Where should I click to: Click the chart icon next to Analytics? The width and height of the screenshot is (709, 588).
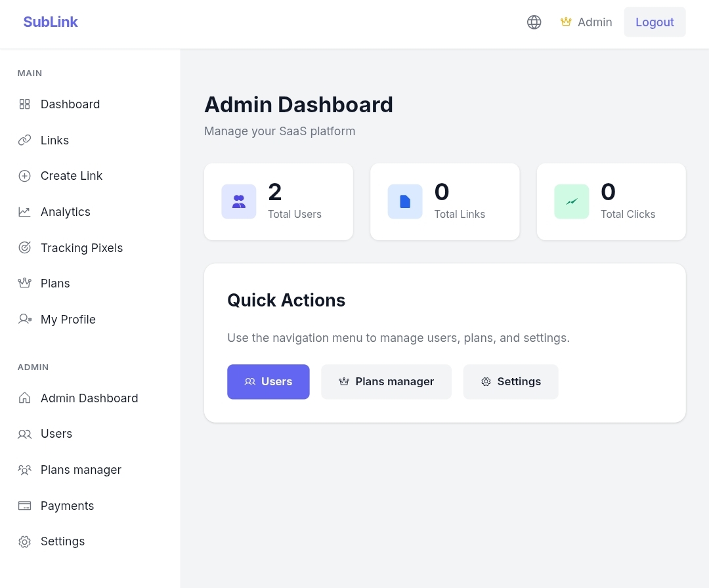[x=24, y=211]
